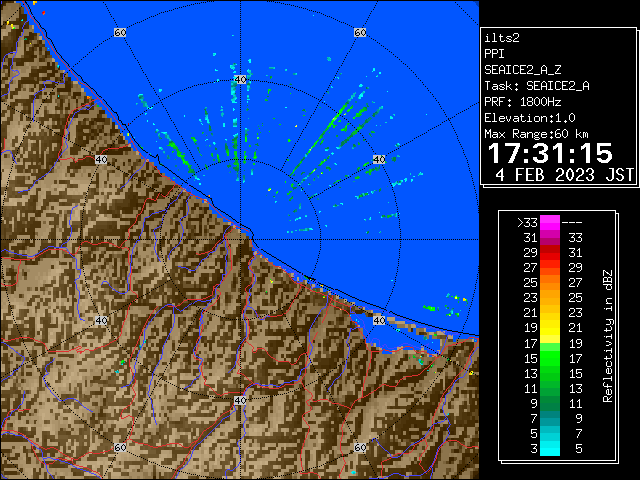640x480 pixels.
Task: Click the 'Elevation:1.0' value
Action: coord(530,118)
